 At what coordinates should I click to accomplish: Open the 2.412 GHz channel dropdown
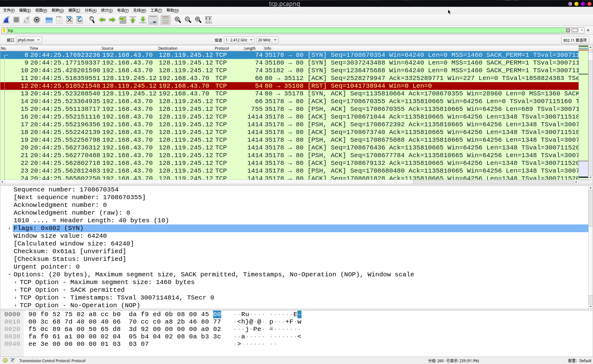click(239, 40)
